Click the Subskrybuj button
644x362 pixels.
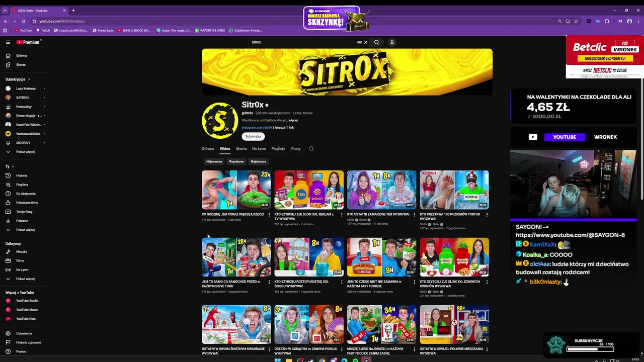coord(253,136)
